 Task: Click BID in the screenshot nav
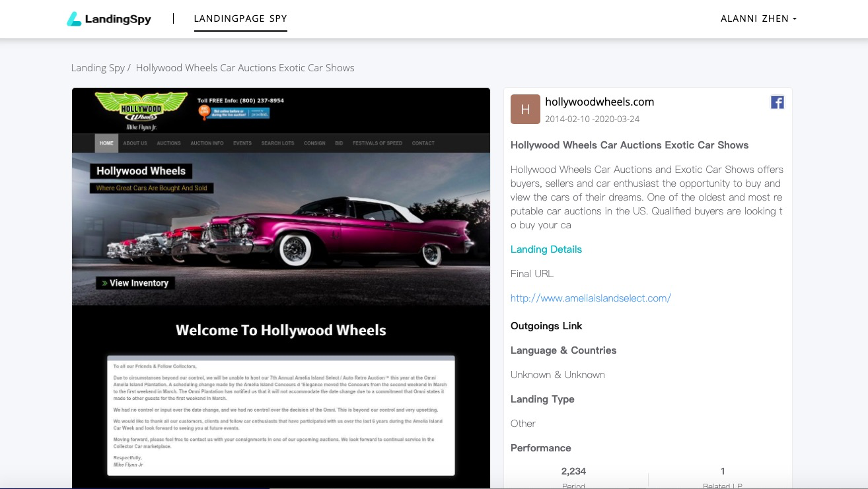pyautogui.click(x=339, y=143)
